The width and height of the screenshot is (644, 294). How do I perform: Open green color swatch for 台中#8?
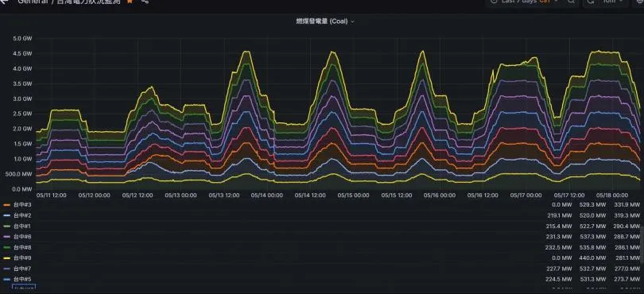(6, 247)
